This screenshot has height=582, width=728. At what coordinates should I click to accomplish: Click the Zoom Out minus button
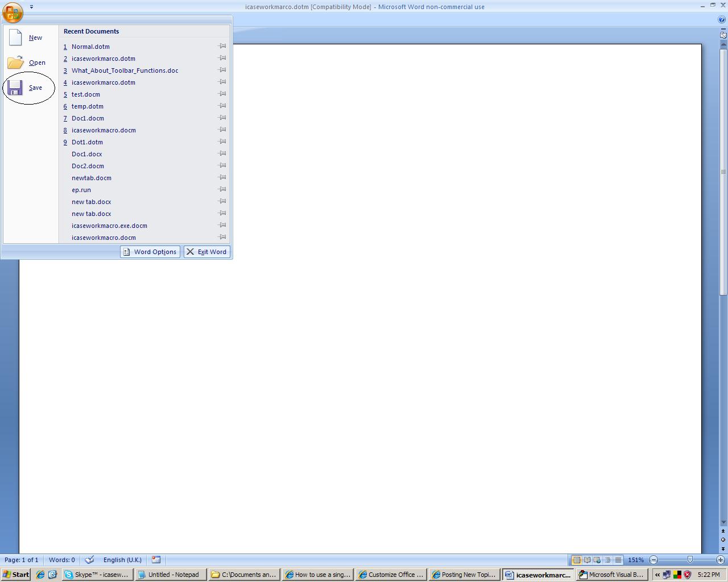point(653,560)
